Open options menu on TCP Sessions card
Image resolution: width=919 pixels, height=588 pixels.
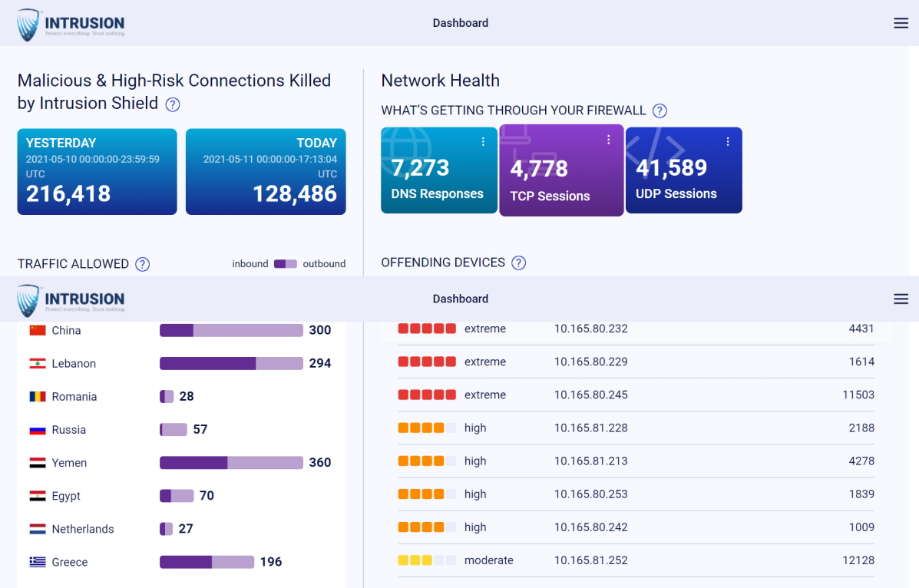608,139
